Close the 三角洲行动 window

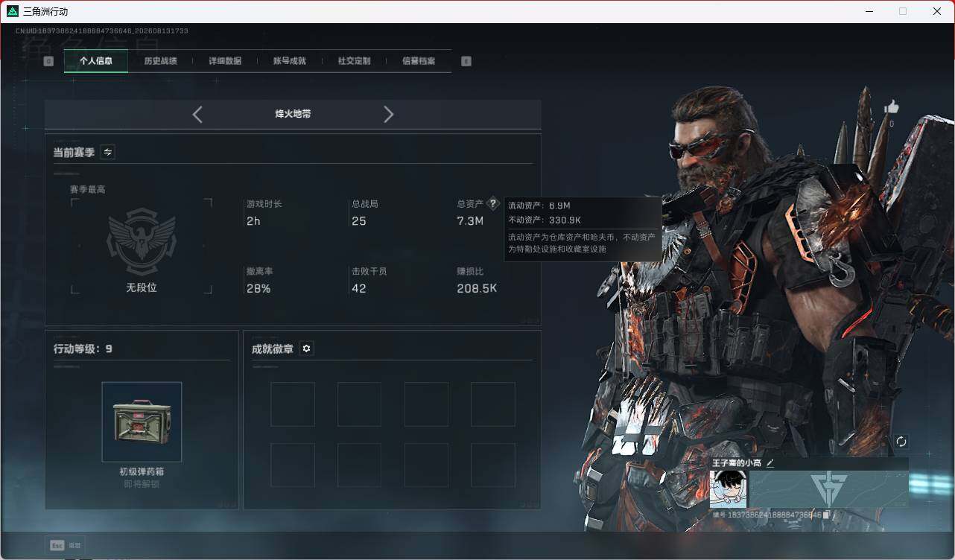(937, 11)
